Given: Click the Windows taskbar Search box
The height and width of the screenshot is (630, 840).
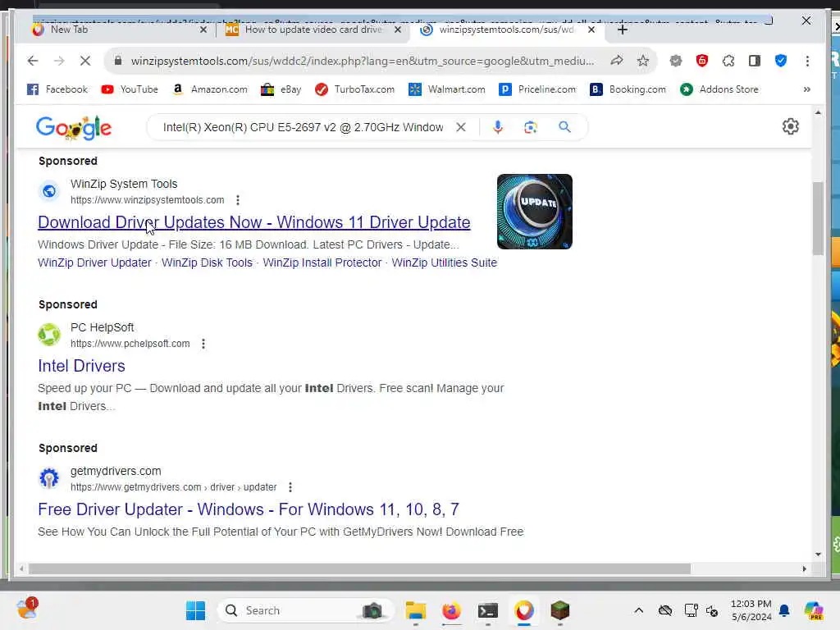Looking at the screenshot, I should pyautogui.click(x=305, y=610).
